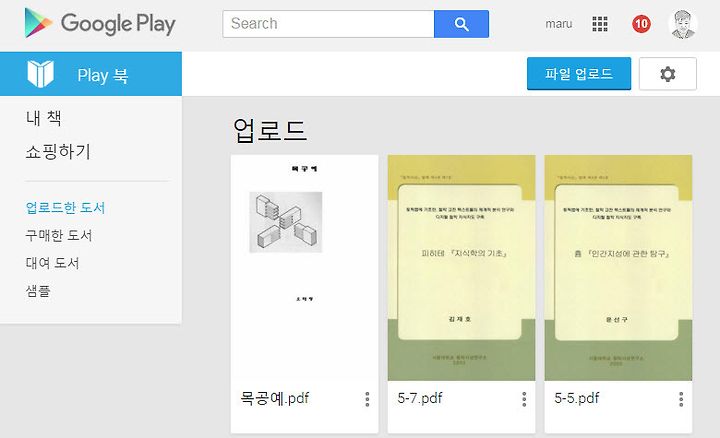Click the 목공예.pdf file name
This screenshot has height=438, width=720.
tap(275, 398)
